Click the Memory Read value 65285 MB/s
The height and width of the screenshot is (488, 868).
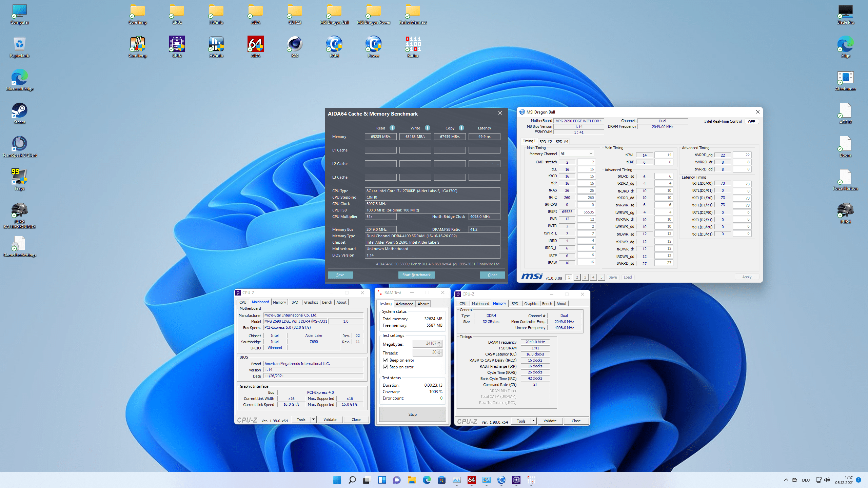pos(380,137)
